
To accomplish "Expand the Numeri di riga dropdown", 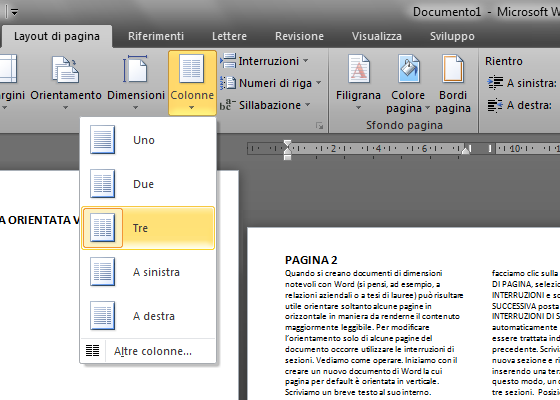I will pyautogui.click(x=270, y=83).
